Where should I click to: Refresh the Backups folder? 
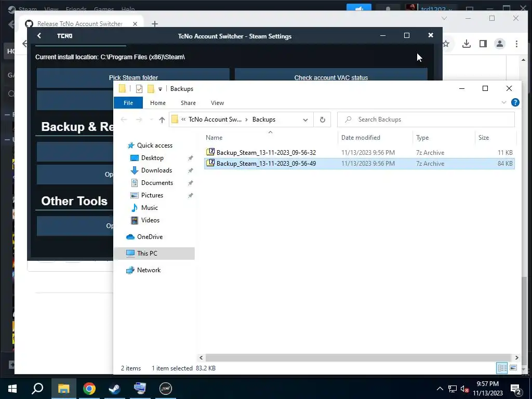(x=322, y=120)
